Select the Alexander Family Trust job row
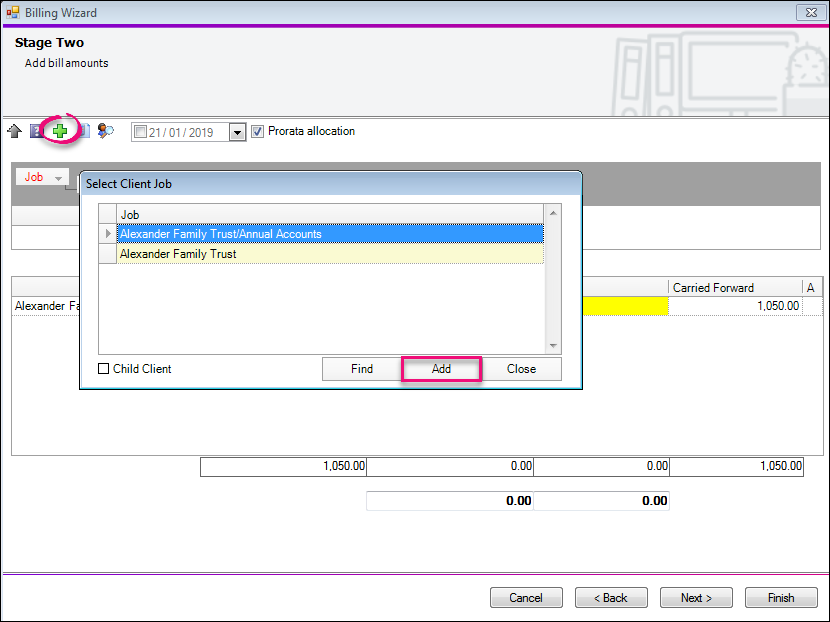The height and width of the screenshot is (622, 830). point(330,254)
